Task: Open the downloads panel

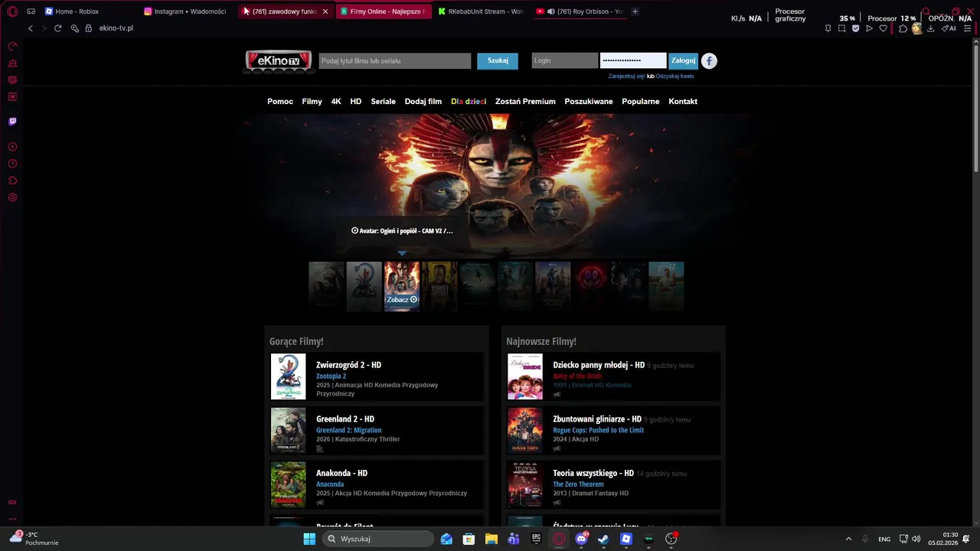Action: pos(930,28)
